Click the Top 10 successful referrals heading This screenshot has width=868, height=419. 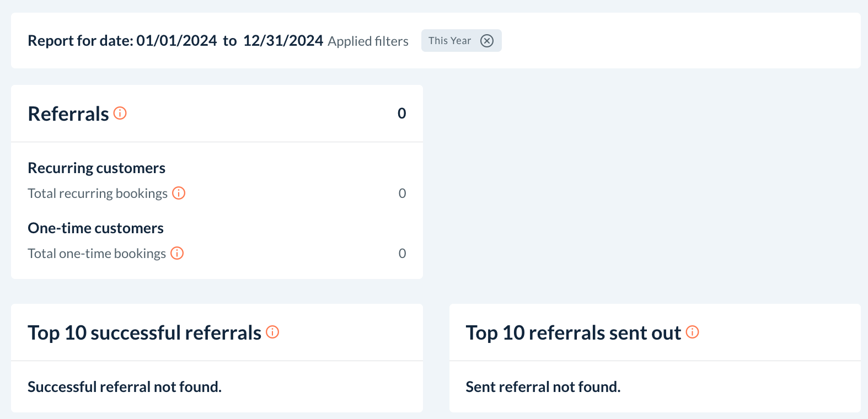(x=144, y=333)
